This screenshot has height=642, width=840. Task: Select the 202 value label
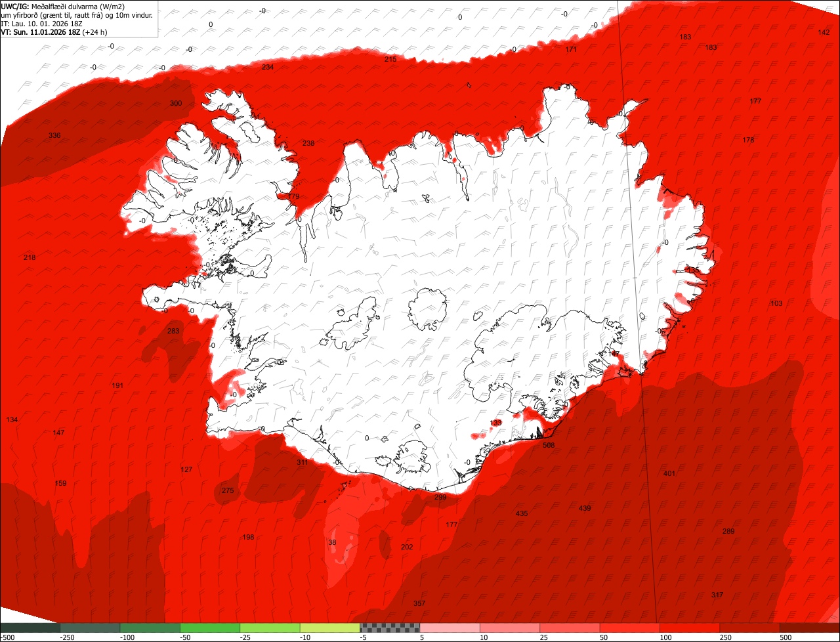click(407, 547)
